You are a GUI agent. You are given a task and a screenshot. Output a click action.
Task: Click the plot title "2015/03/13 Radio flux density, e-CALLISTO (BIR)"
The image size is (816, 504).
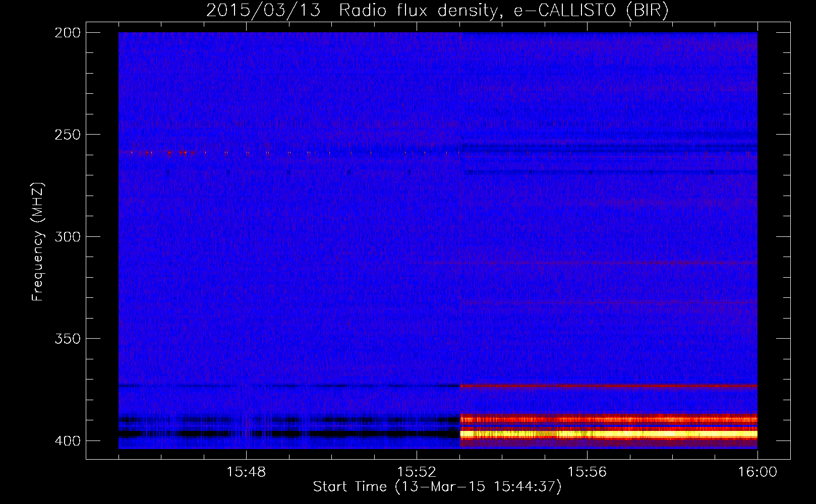[x=437, y=10]
